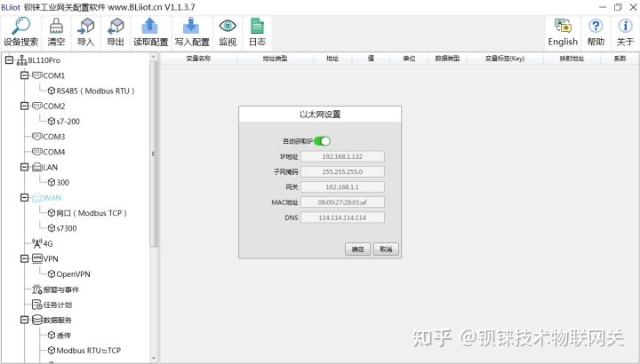Open alarms and events (报警与事件)
640x364 pixels.
pyautogui.click(x=55, y=289)
